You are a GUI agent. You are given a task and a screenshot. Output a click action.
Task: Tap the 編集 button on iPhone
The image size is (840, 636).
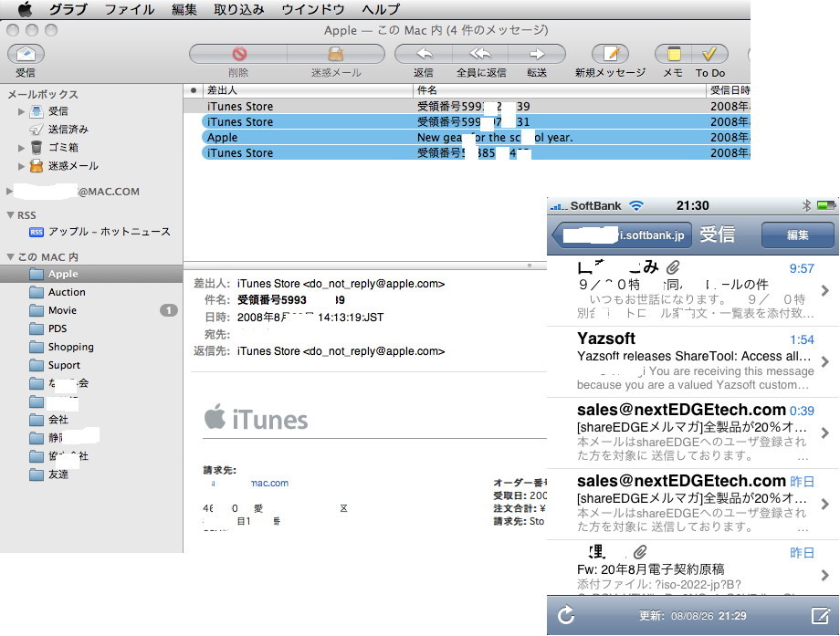(x=797, y=235)
